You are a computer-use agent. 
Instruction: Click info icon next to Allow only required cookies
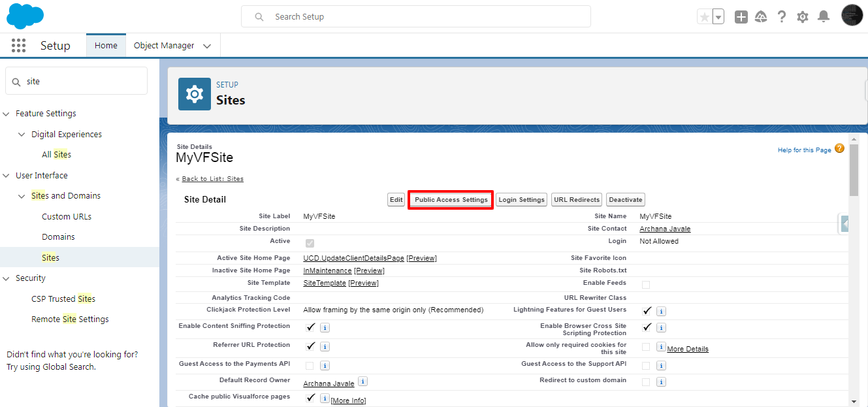pos(661,346)
